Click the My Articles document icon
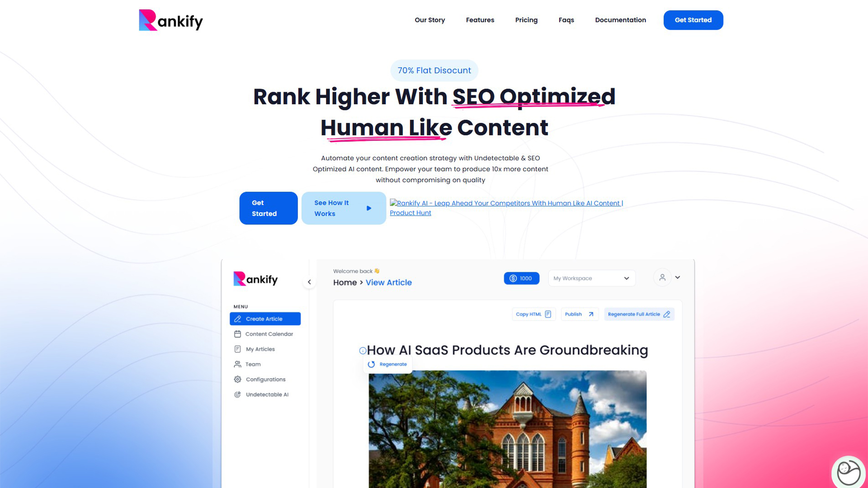 [x=237, y=349]
